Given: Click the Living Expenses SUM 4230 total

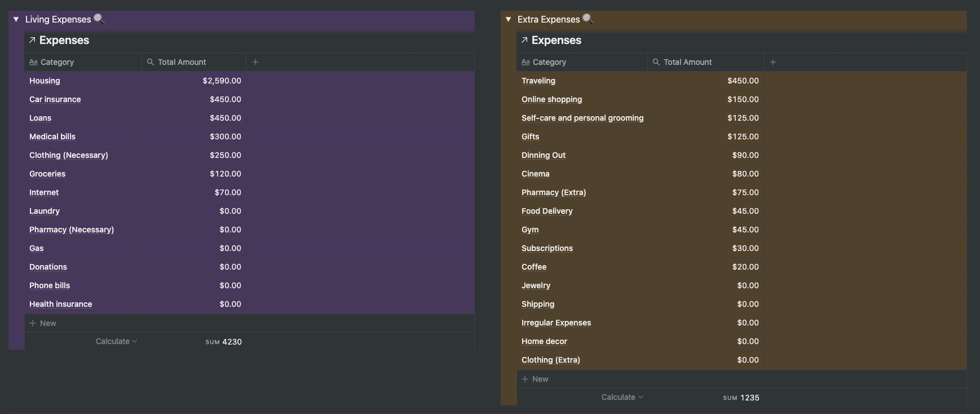Looking at the screenshot, I should pos(224,342).
